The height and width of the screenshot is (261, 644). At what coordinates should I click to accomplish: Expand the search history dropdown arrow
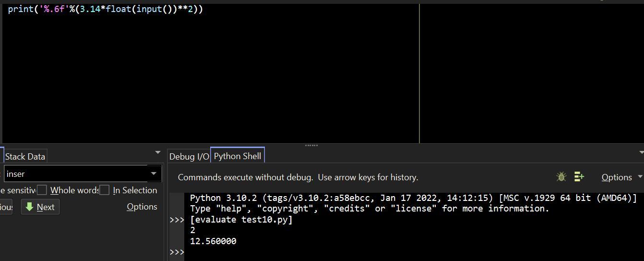154,174
